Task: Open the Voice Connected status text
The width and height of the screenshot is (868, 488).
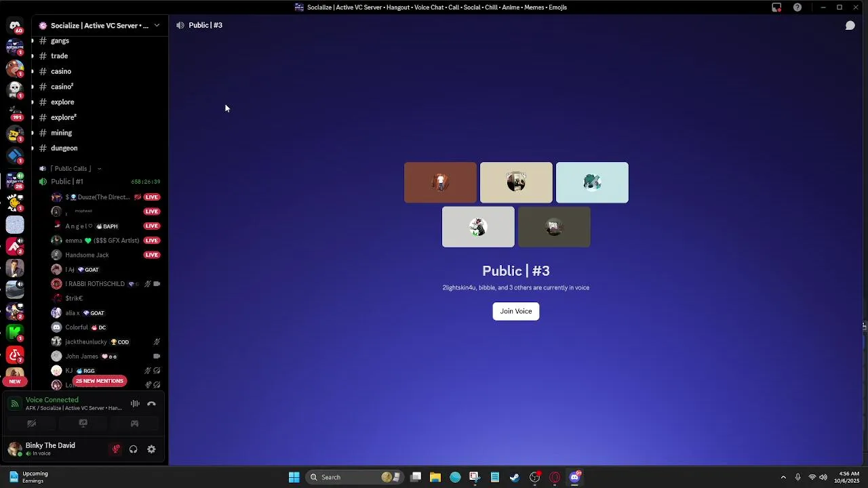Action: 52,400
